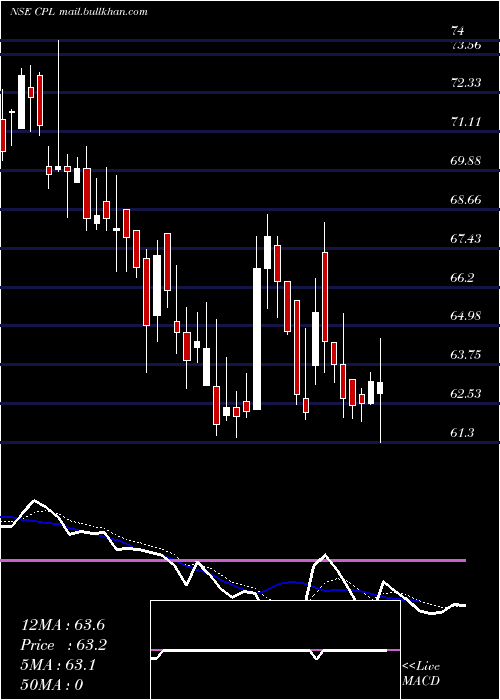Select the 69.88 price level label
Screen dimensions: 500x700
[466, 161]
